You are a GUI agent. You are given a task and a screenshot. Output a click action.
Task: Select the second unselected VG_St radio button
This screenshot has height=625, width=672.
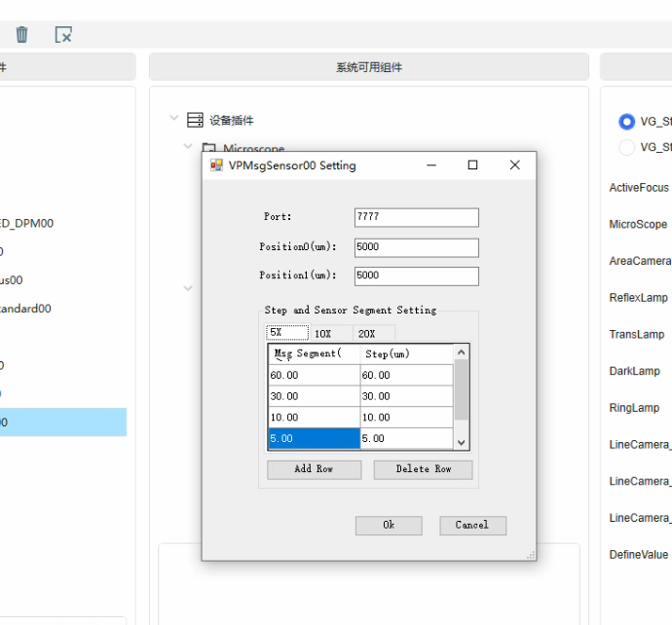click(x=626, y=147)
